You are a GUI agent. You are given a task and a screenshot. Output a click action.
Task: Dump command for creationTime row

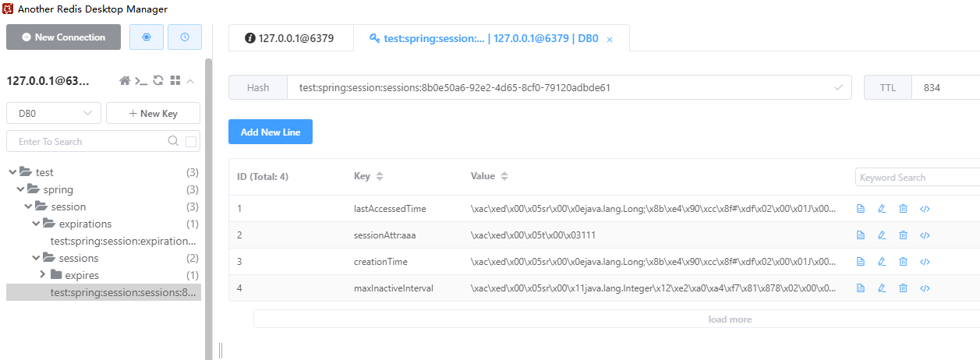pos(925,262)
